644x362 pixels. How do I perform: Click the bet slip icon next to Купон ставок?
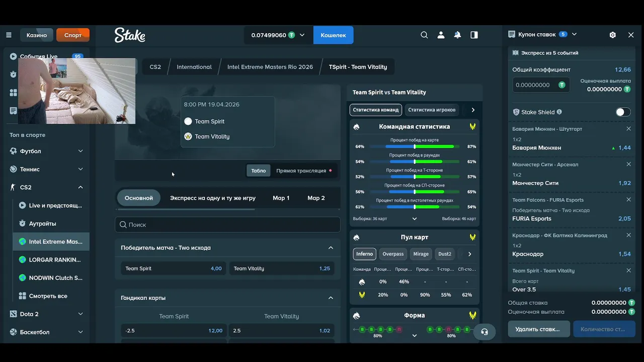[512, 34]
